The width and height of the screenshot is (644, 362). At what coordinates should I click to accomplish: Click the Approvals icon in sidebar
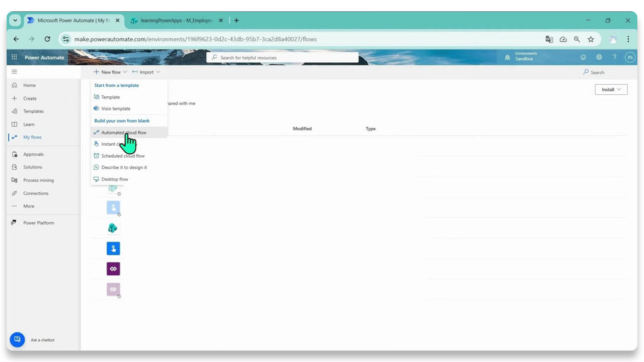tap(14, 155)
